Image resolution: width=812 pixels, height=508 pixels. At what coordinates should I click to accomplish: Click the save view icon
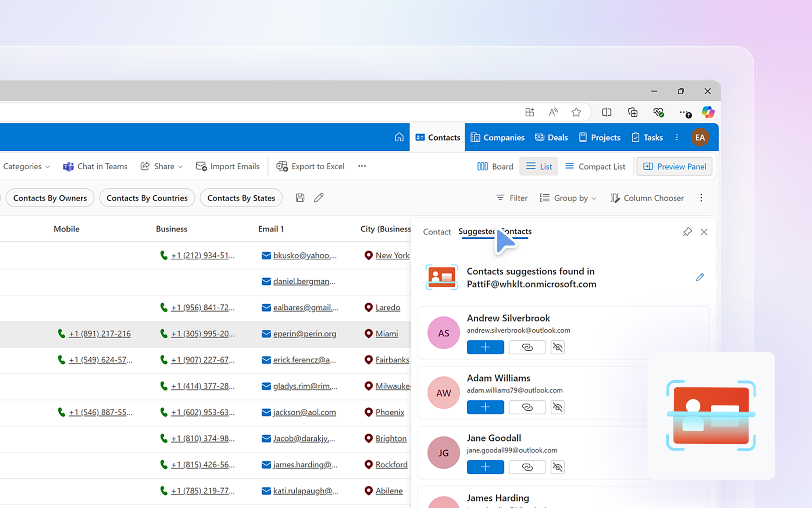300,198
